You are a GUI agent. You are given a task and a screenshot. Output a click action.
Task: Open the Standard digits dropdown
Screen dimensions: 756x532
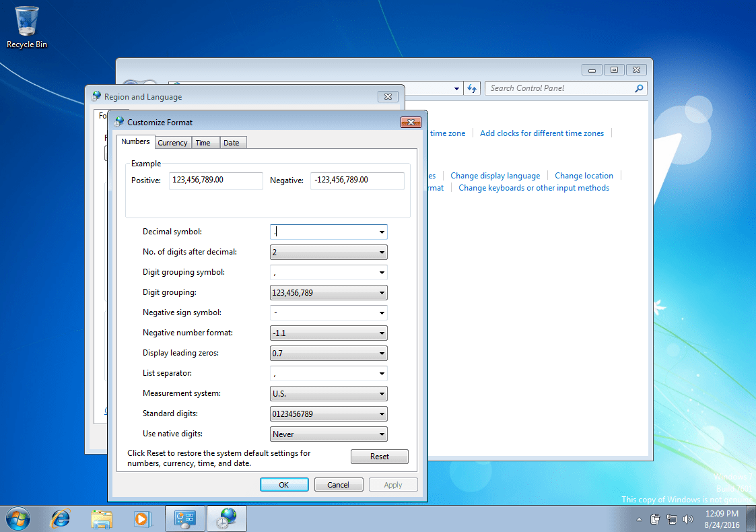click(329, 414)
